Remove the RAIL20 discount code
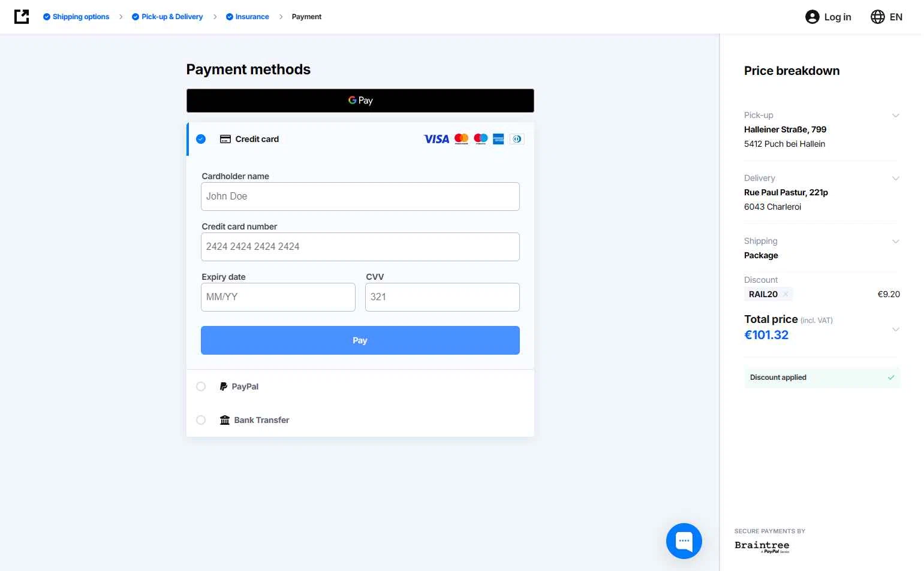924x571 pixels. (785, 294)
